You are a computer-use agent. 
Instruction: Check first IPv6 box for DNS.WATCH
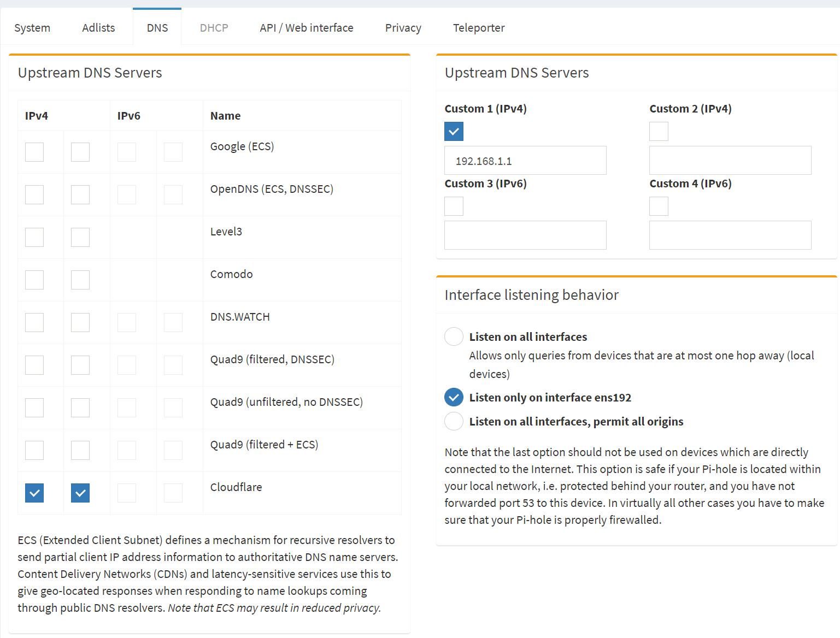127,322
